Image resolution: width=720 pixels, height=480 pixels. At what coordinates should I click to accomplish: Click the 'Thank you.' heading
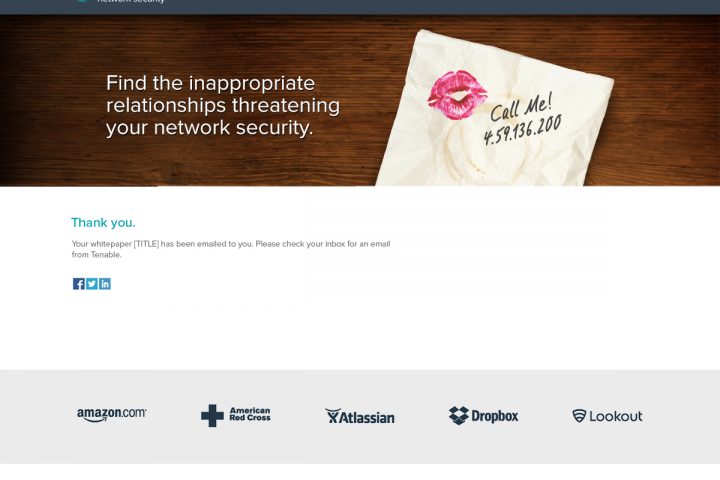103,223
